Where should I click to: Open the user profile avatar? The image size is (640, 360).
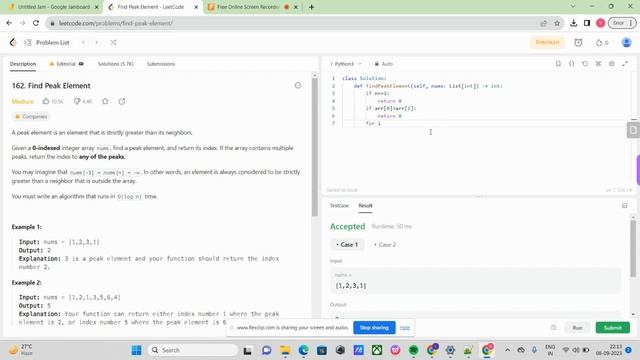(x=626, y=42)
